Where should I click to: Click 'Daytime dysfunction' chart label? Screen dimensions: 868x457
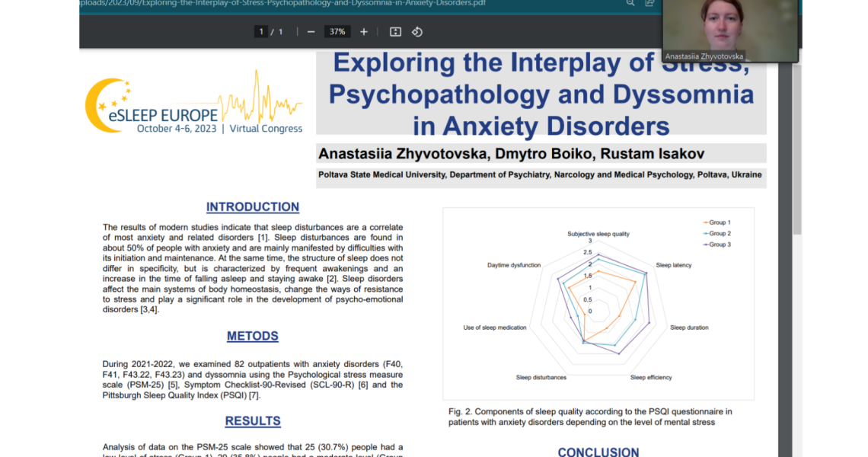click(514, 265)
